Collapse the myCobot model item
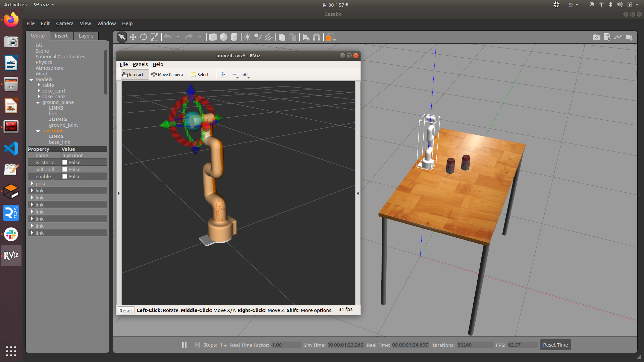Image resolution: width=644 pixels, height=362 pixels. (x=38, y=131)
